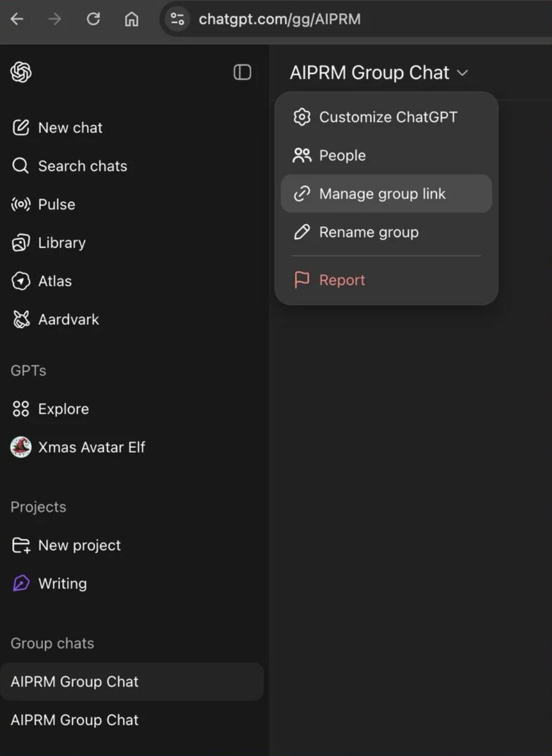Toggle the sidebar collapse button
This screenshot has width=552, height=756.
click(242, 72)
